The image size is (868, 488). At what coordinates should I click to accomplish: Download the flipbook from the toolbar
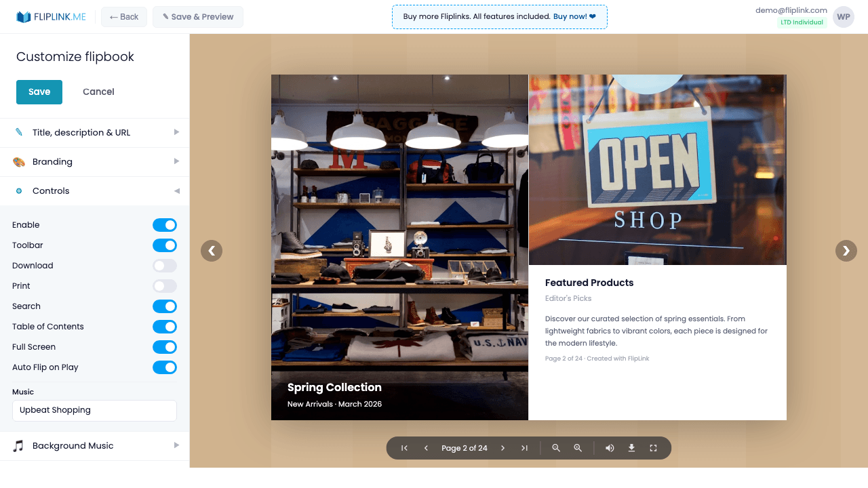[631, 448]
